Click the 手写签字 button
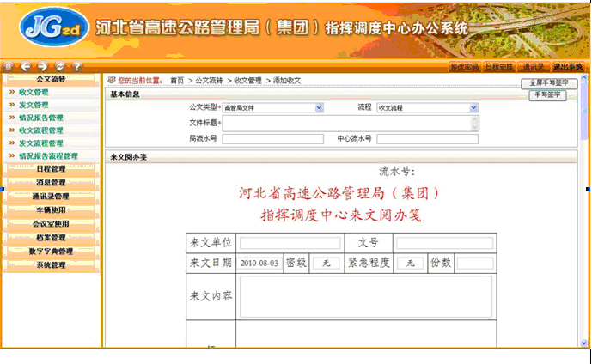The image size is (592, 364). coord(547,95)
